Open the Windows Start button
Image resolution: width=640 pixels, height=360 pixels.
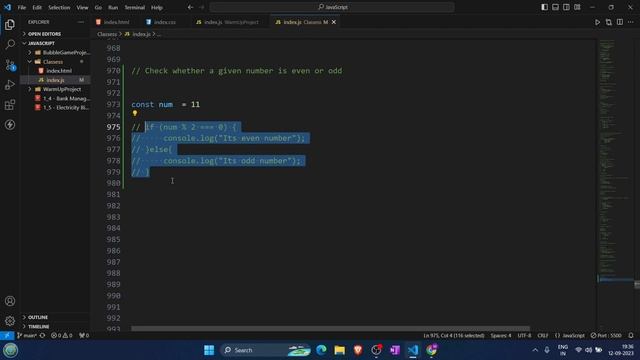tap(209, 350)
